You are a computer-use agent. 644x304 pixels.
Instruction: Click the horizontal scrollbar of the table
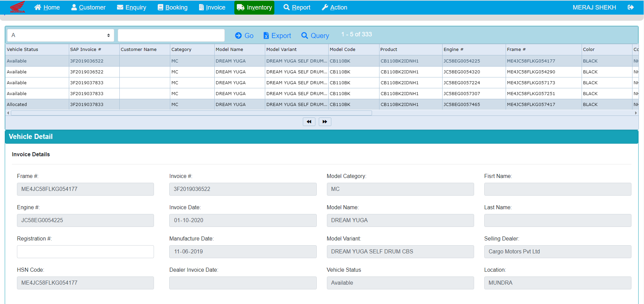tap(191, 113)
